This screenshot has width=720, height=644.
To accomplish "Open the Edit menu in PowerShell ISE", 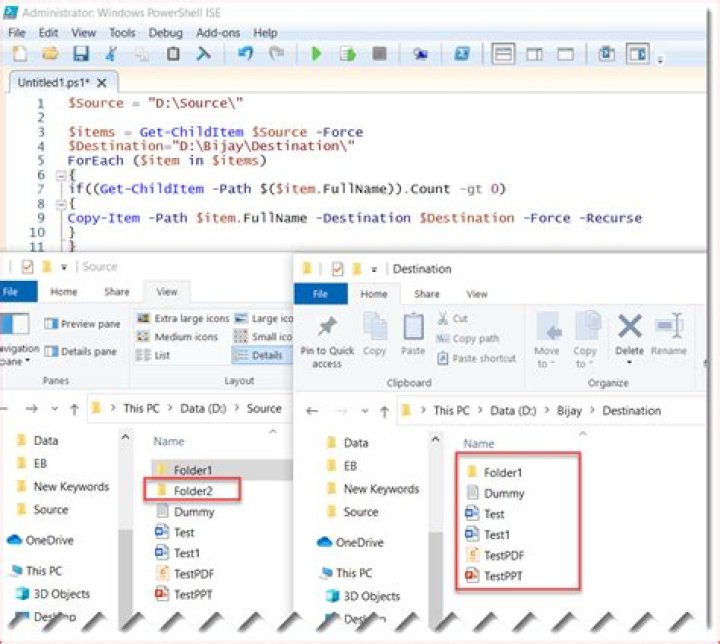I will pos(48,33).
